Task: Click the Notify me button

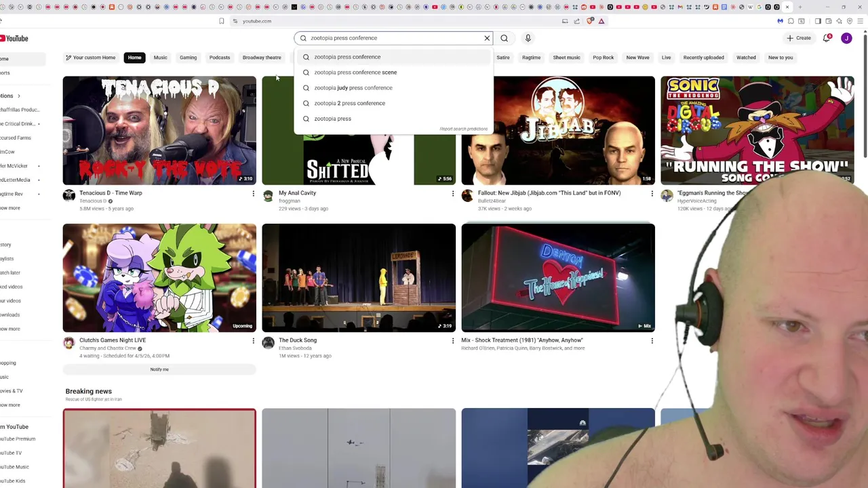Action: point(159,369)
